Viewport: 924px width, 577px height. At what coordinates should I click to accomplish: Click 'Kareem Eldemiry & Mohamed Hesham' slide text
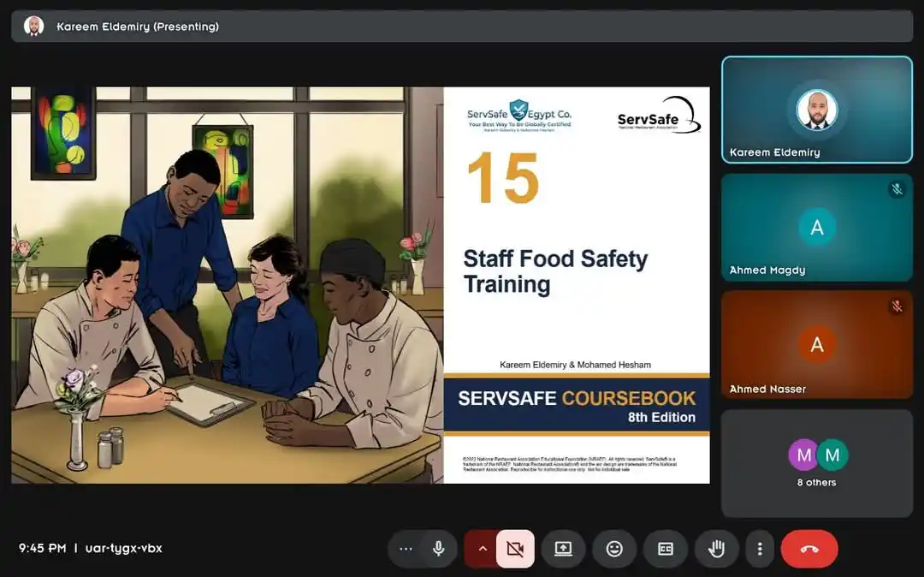click(575, 365)
